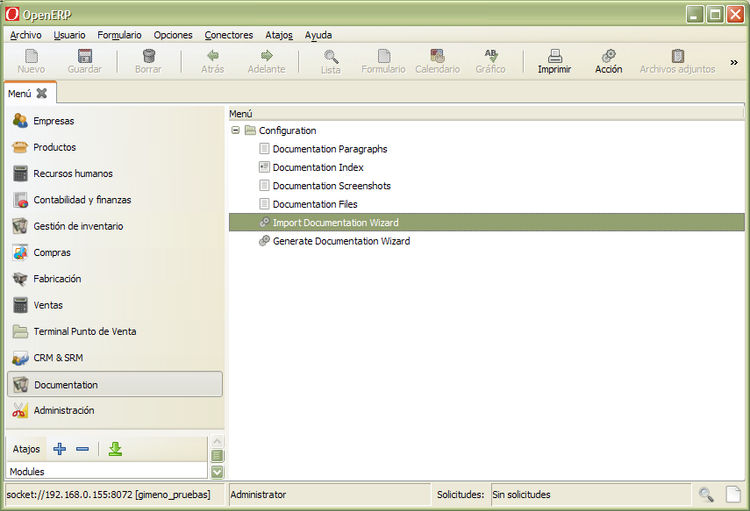Screen dimensions: 750x511
Task: Click the Menú column header
Action: [486, 114]
